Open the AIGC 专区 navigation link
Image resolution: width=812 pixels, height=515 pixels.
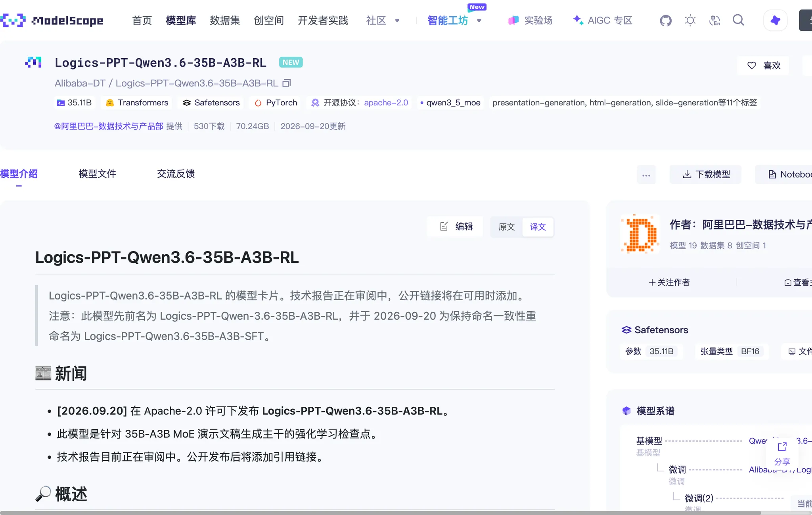pos(603,21)
